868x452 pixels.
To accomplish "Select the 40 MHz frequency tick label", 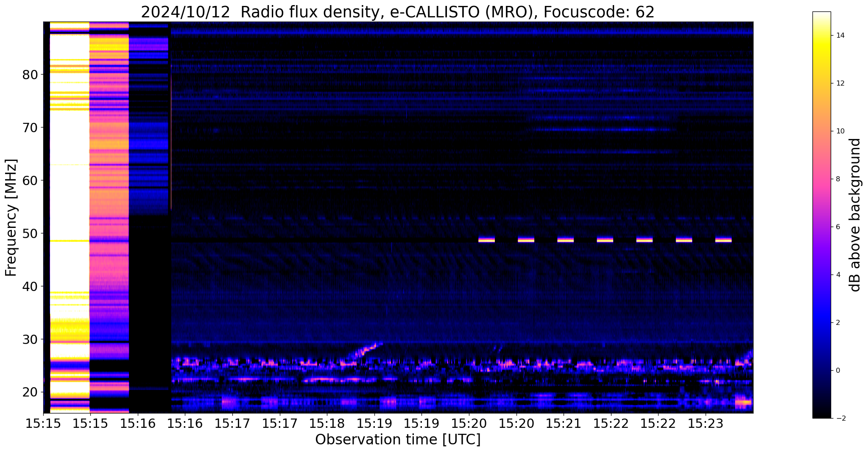I will (30, 286).
